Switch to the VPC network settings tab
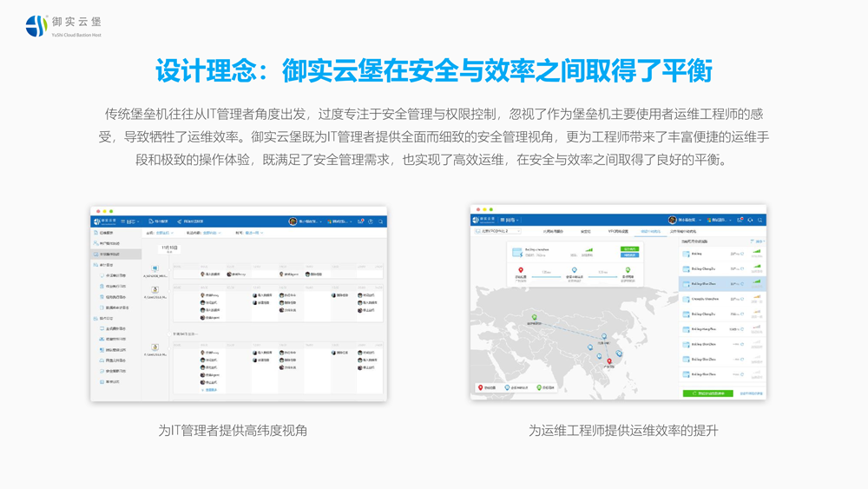This screenshot has width=868, height=489. point(617,232)
